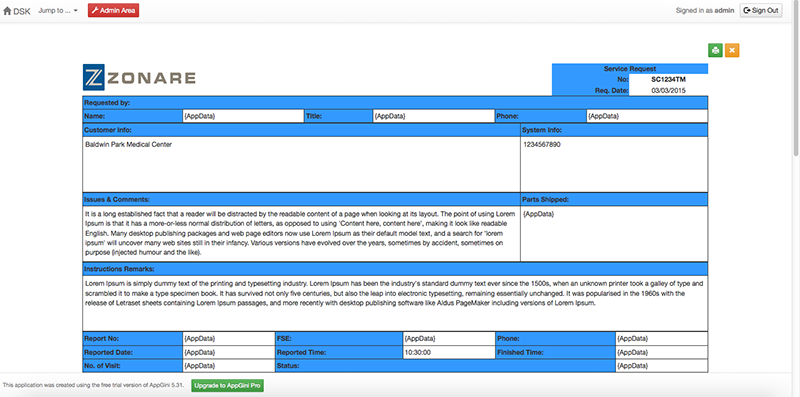Click the orange close X icon button
Image resolution: width=800 pixels, height=397 pixels.
point(732,50)
